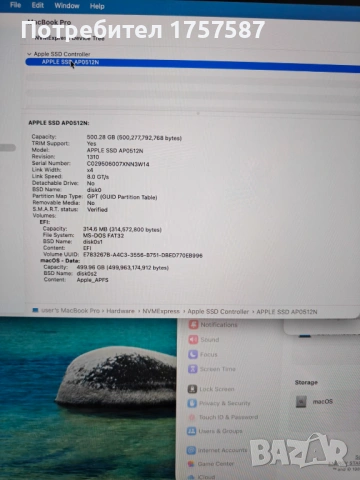Viewport: 360px width, 480px height.
Task: Open Screen Time settings label
Action: click(x=218, y=369)
